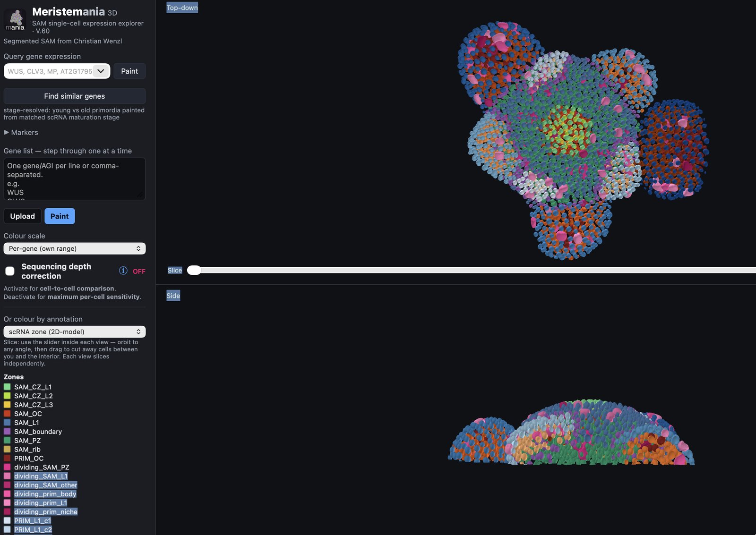This screenshot has width=756, height=535.
Task: Click the OFF status of depth correction
Action: 139,271
